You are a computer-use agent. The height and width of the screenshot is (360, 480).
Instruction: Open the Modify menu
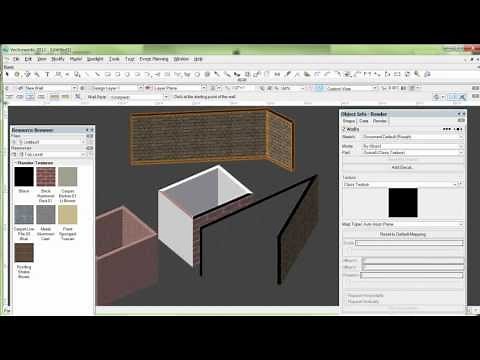click(x=58, y=59)
